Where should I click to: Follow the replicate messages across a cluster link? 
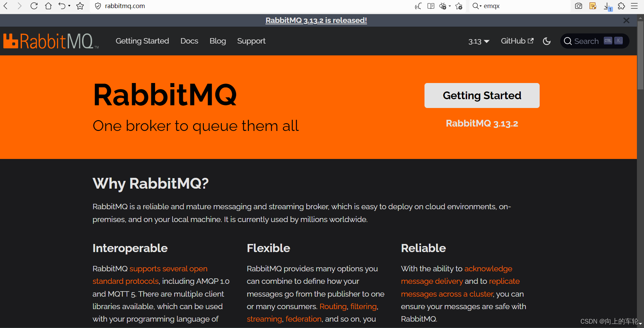460,288
